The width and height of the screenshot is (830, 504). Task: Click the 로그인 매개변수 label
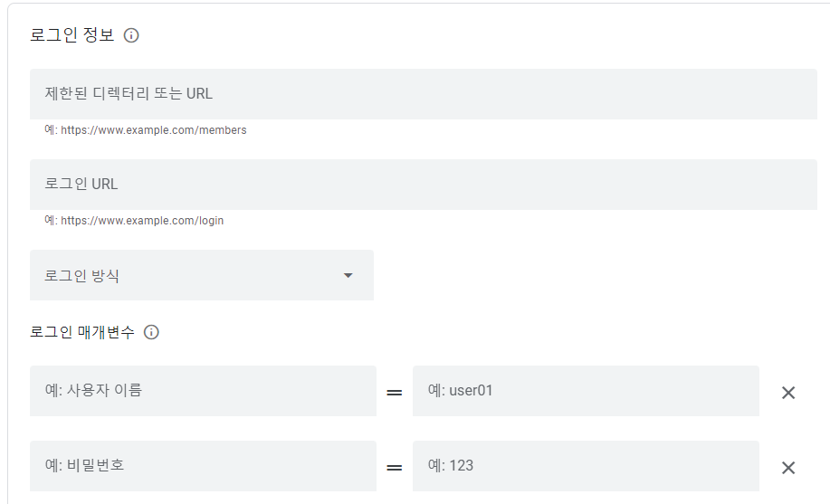[x=82, y=332]
